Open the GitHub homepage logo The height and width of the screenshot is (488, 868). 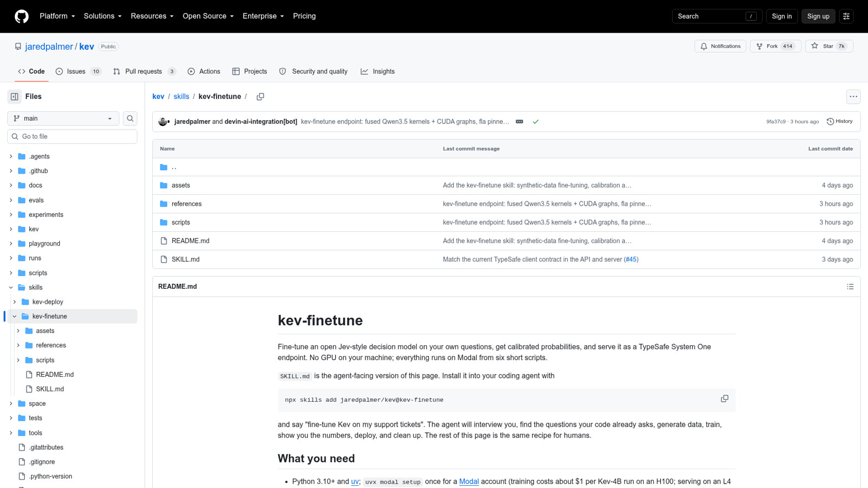tap(22, 16)
